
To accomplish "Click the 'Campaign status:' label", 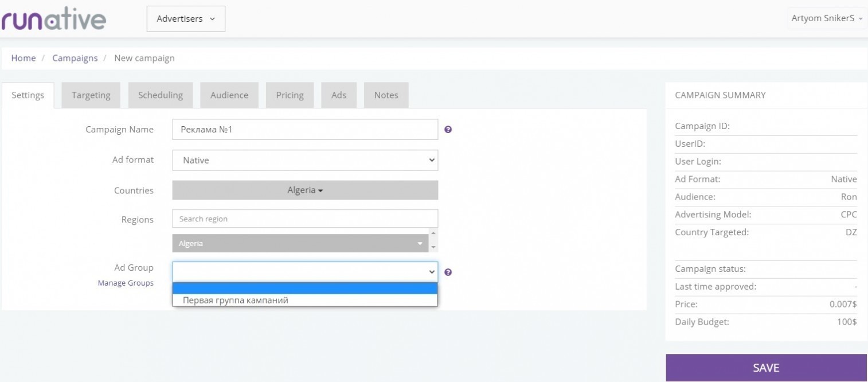I will (x=710, y=269).
